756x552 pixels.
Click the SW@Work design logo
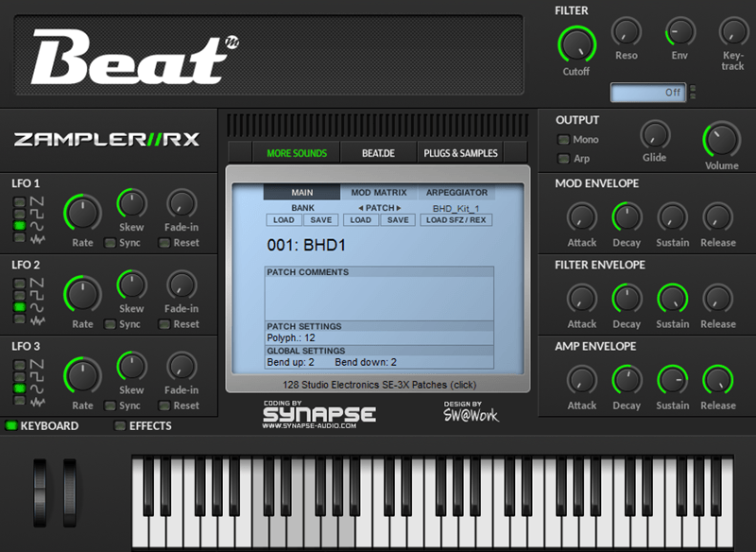tap(472, 413)
